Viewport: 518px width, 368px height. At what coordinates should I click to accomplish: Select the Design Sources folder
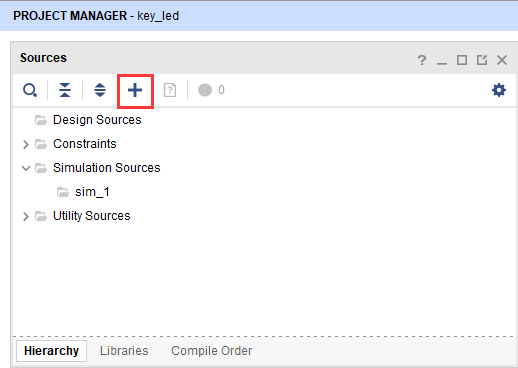click(x=97, y=120)
